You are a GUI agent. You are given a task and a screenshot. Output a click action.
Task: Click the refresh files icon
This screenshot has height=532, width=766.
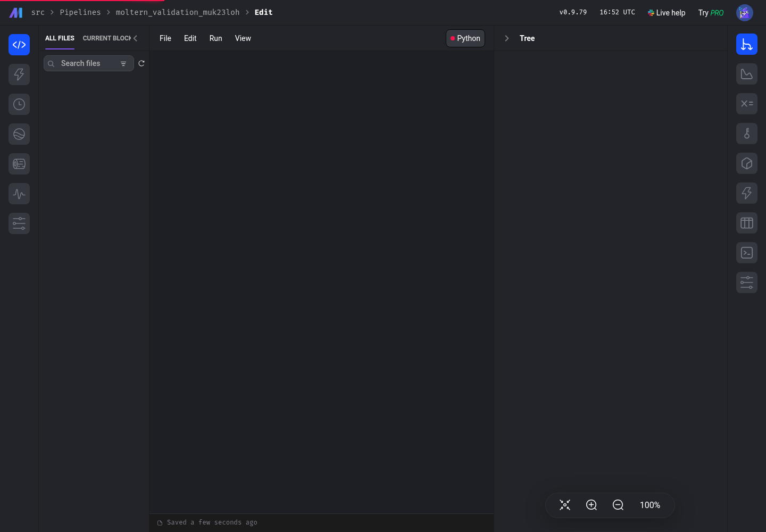141,63
